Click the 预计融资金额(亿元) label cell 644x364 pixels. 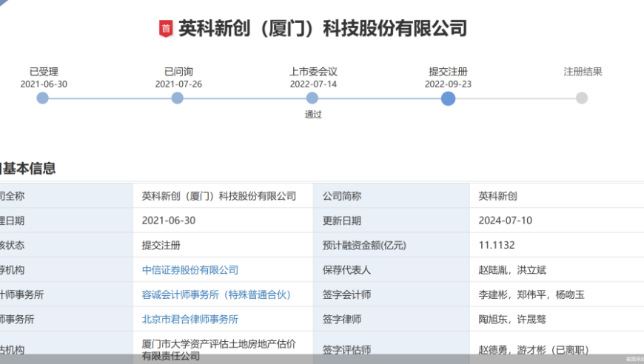(x=392, y=245)
